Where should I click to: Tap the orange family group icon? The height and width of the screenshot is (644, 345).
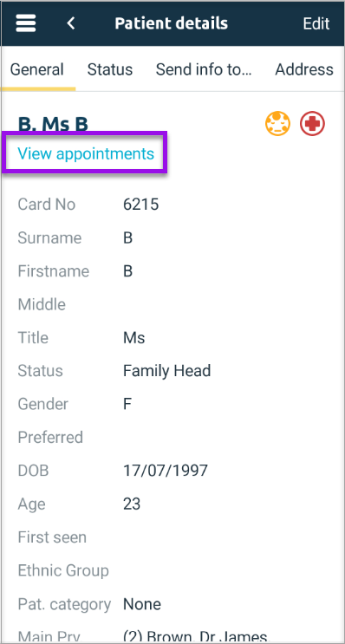tap(277, 124)
